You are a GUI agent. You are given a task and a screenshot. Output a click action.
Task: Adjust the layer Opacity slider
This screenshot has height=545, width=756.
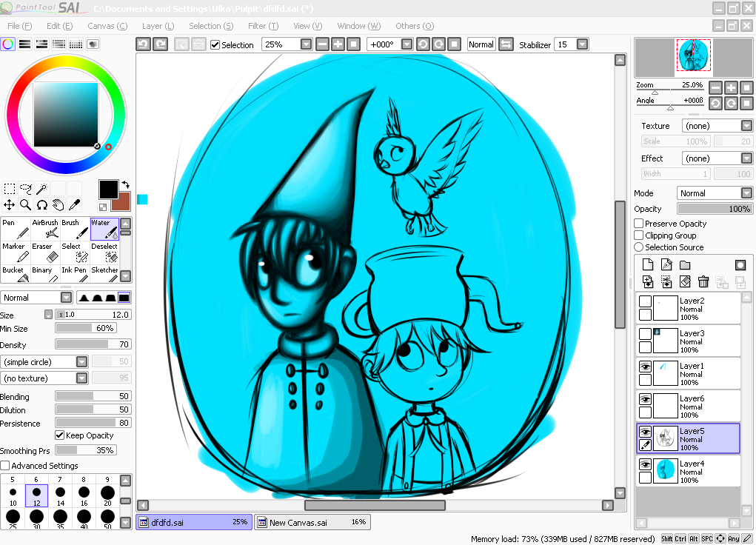[715, 209]
